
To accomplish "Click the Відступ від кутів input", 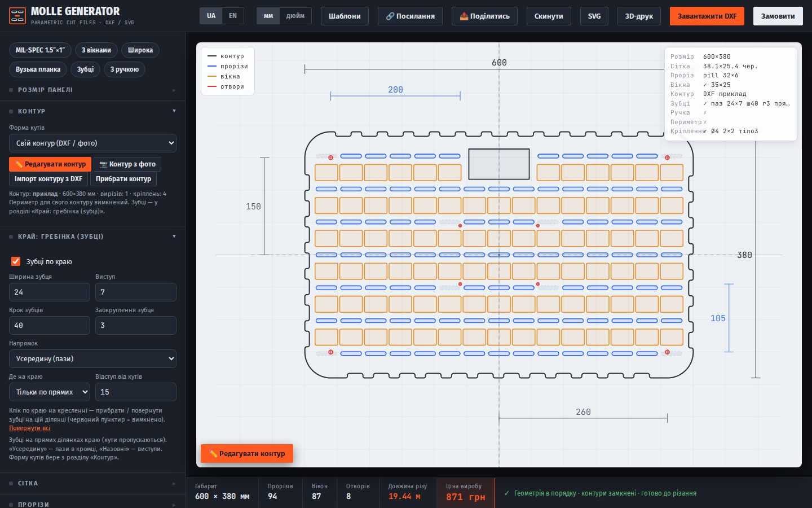I will click(x=135, y=392).
